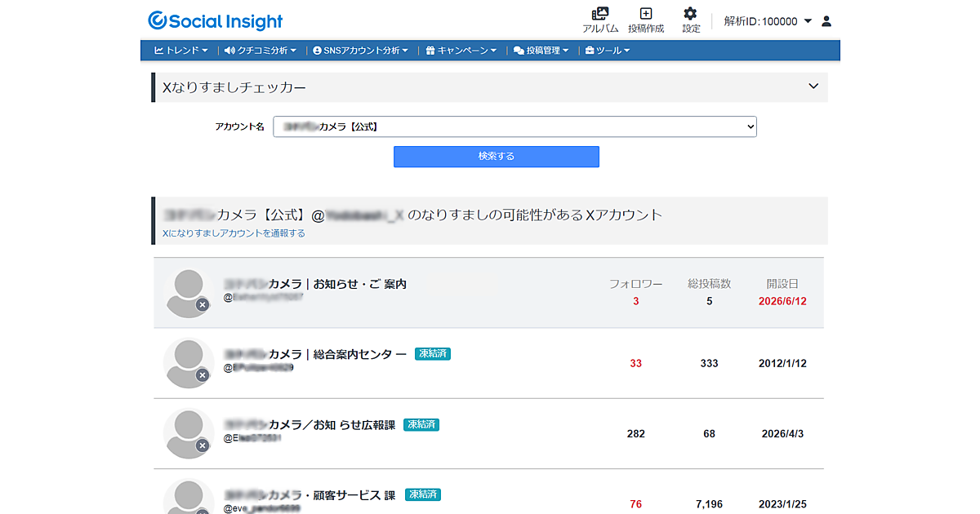The width and height of the screenshot is (980, 514).
Task: Open the アカウント名 select dropdown
Action: [x=514, y=126]
